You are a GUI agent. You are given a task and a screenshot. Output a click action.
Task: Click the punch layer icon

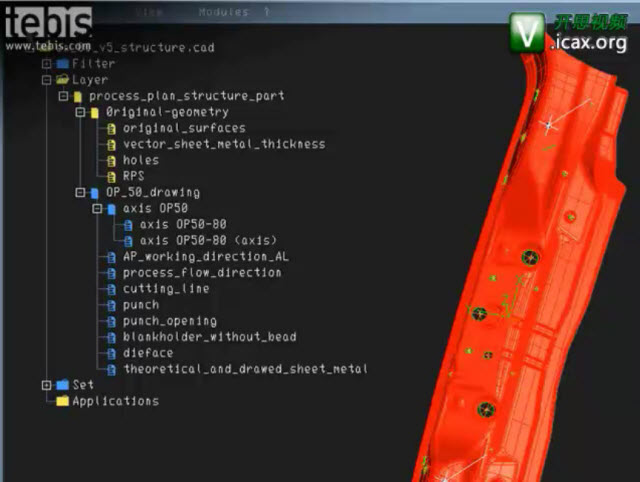[x=111, y=305]
